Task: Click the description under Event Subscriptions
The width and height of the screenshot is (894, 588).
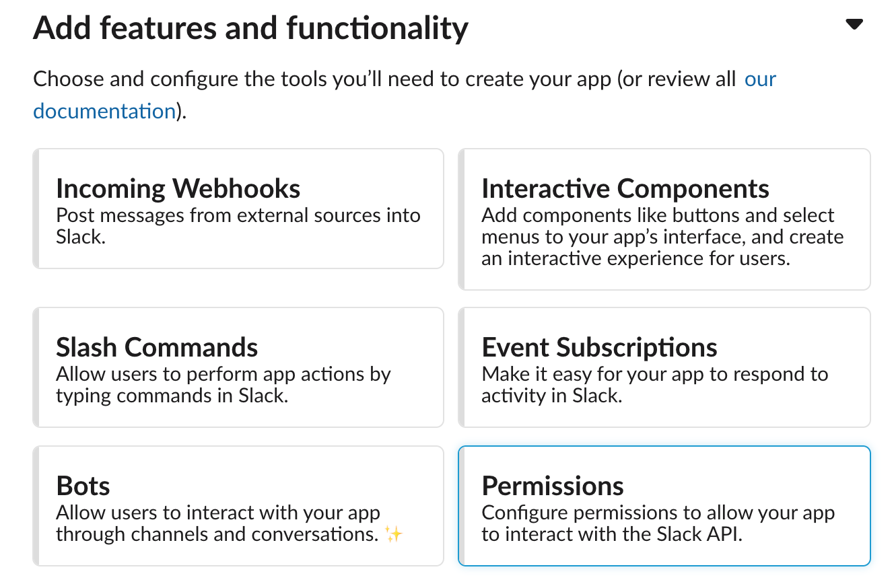Action: [654, 384]
